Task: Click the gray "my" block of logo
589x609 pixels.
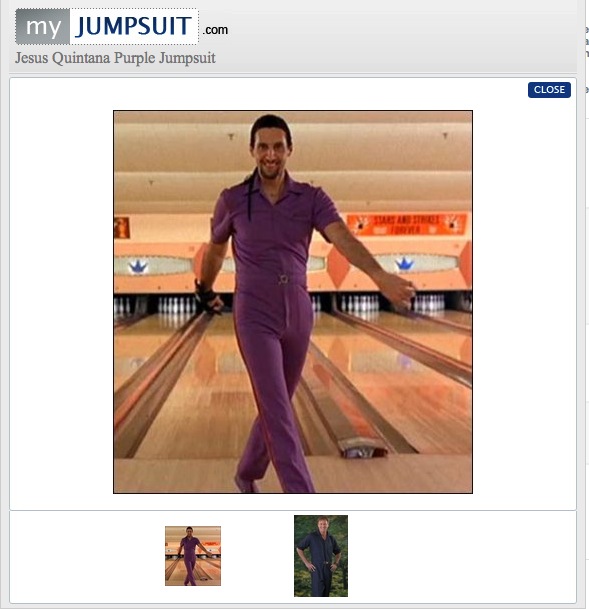Action: pyautogui.click(x=43, y=26)
